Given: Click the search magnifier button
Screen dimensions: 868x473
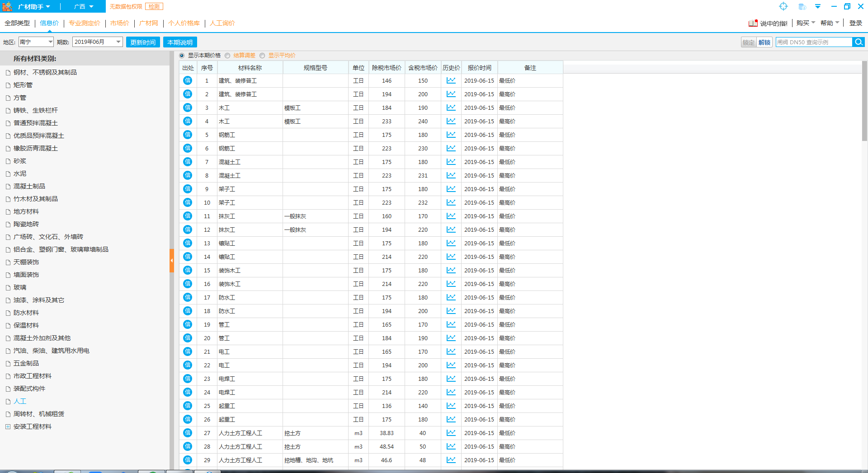Looking at the screenshot, I should point(859,42).
